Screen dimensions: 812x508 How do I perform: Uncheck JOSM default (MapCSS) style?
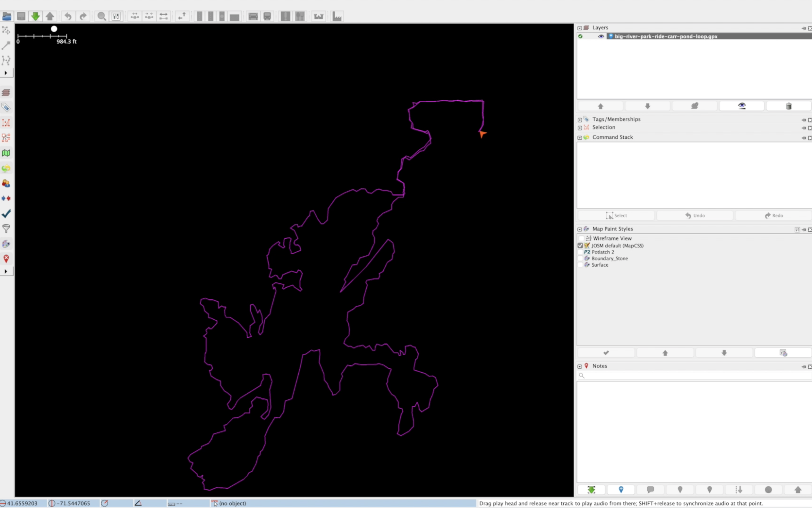(x=580, y=246)
